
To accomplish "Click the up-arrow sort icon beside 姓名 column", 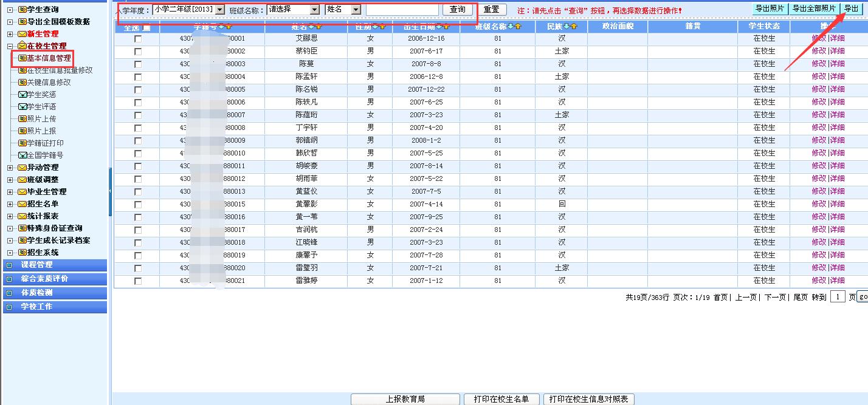I will [x=319, y=27].
